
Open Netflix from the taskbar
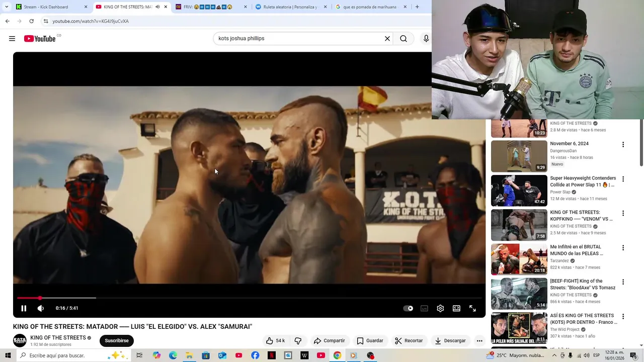(x=271, y=355)
